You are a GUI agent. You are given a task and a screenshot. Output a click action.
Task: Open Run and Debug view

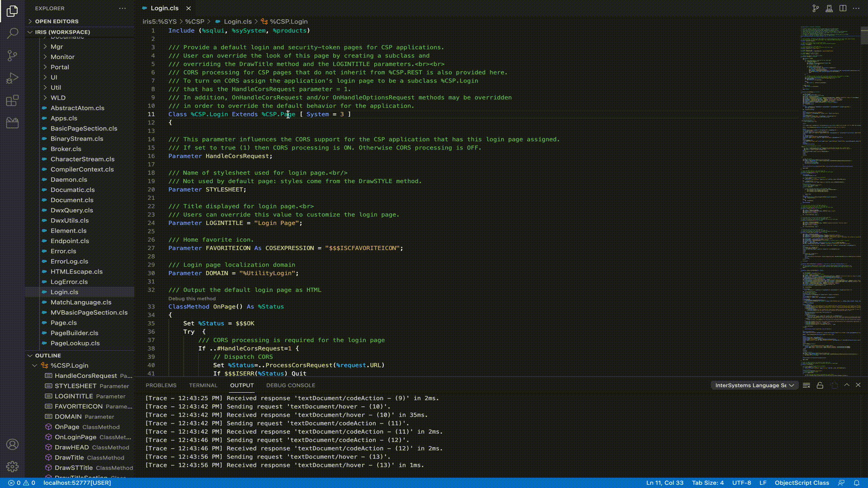12,78
